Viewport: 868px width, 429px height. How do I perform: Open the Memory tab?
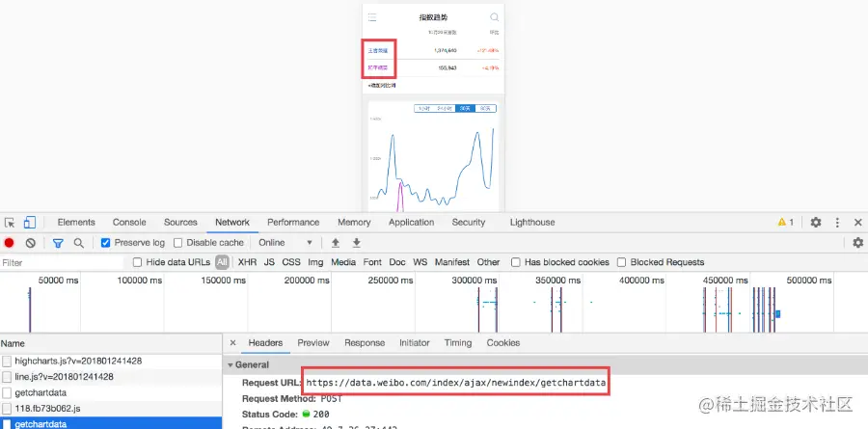354,223
